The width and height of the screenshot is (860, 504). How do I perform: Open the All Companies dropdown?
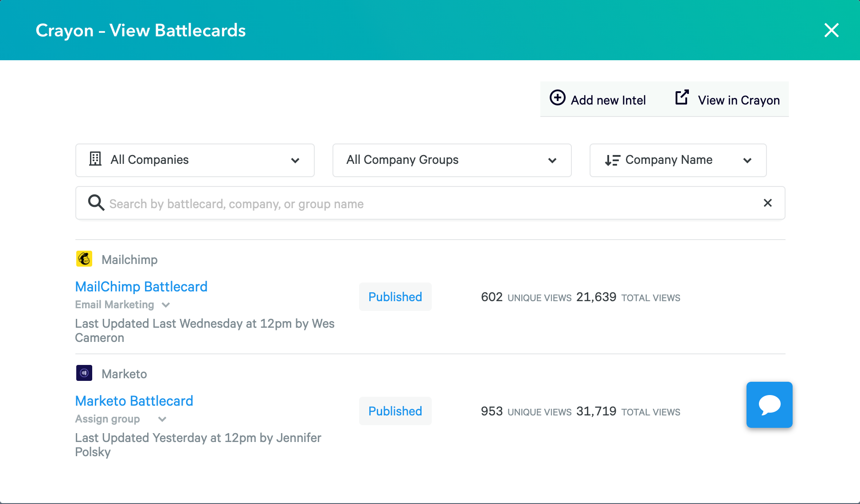click(x=195, y=160)
